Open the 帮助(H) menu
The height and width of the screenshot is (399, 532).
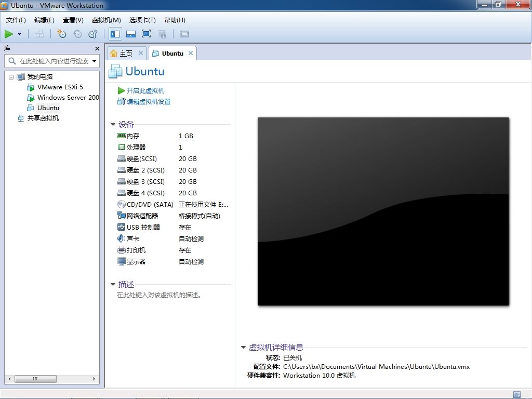pos(175,20)
